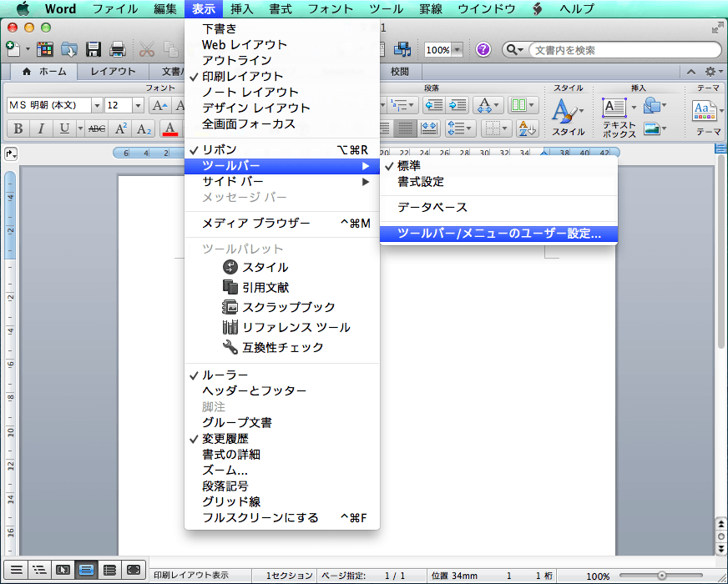Screen dimensions: 728x584
Task: Select ヘッダーとフッター menu entry
Action: pos(282,390)
